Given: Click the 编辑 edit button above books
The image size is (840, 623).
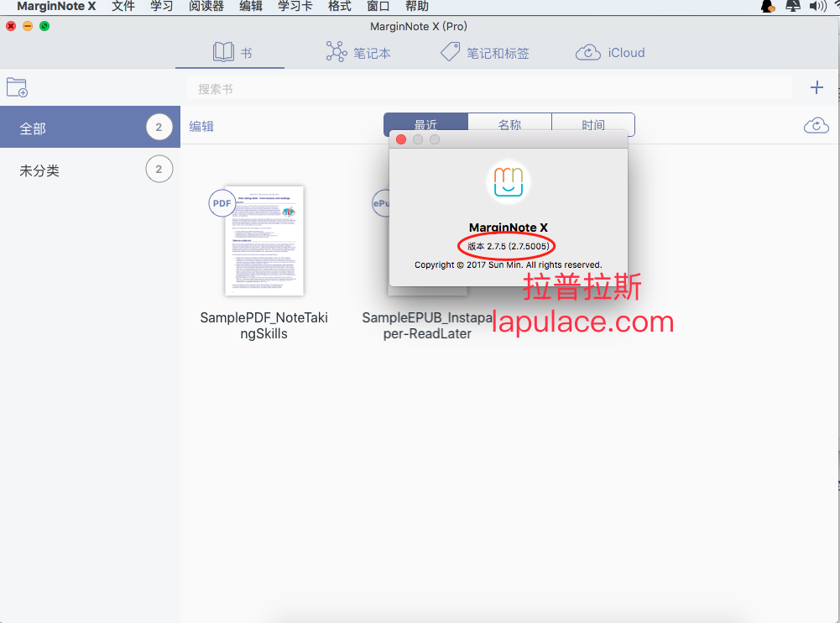Looking at the screenshot, I should point(201,127).
